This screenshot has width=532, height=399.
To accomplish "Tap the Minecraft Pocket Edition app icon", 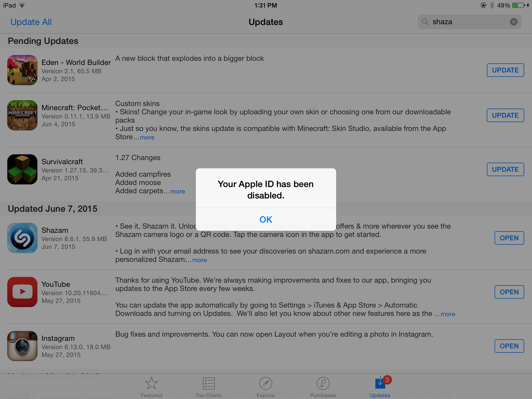I will coord(22,115).
